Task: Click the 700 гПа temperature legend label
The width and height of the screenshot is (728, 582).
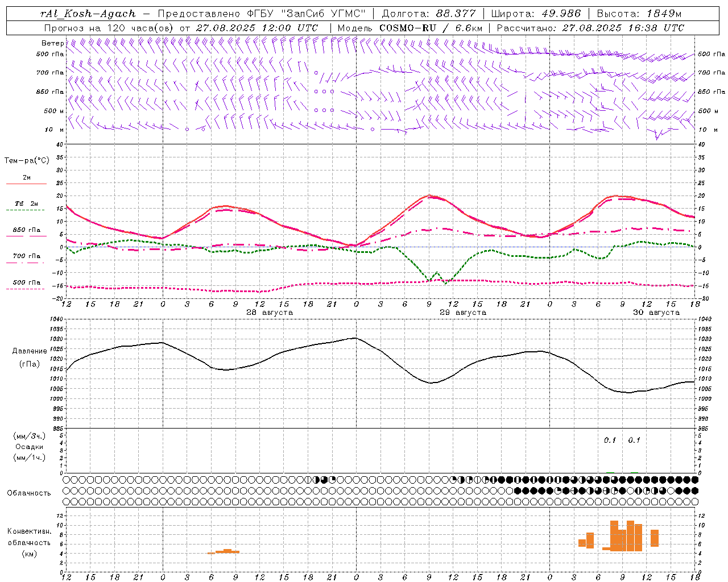Action: (x=27, y=256)
